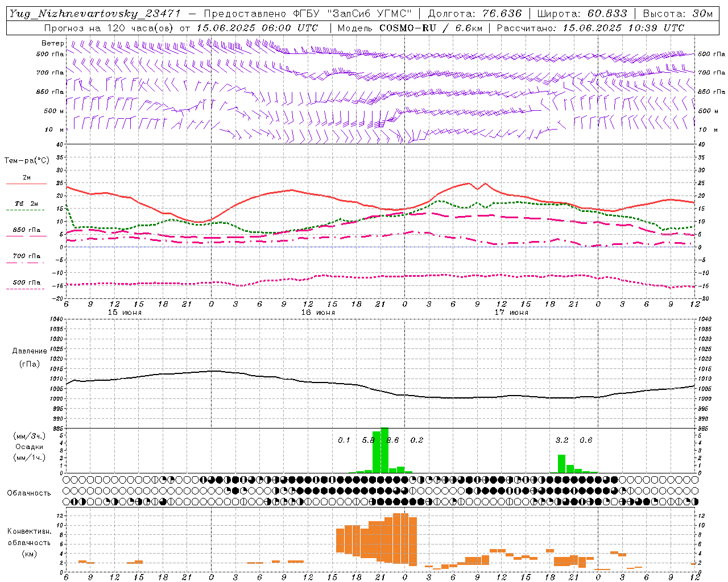Click the Осадки precipitation label
This screenshot has height=582, width=728.
30,447
